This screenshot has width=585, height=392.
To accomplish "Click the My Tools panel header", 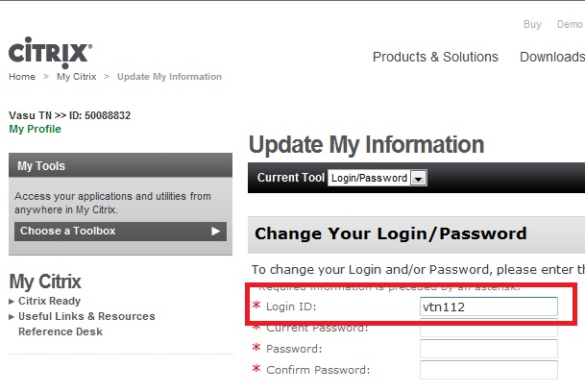I will 120,166.
